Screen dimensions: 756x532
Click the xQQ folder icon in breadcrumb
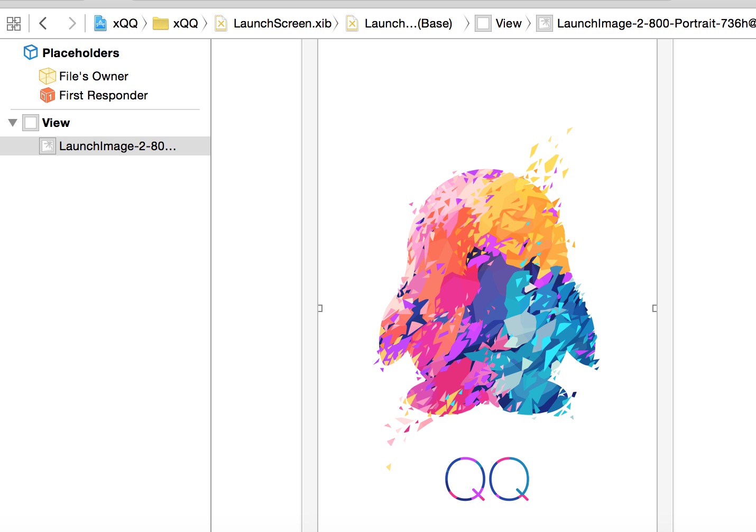[x=160, y=23]
